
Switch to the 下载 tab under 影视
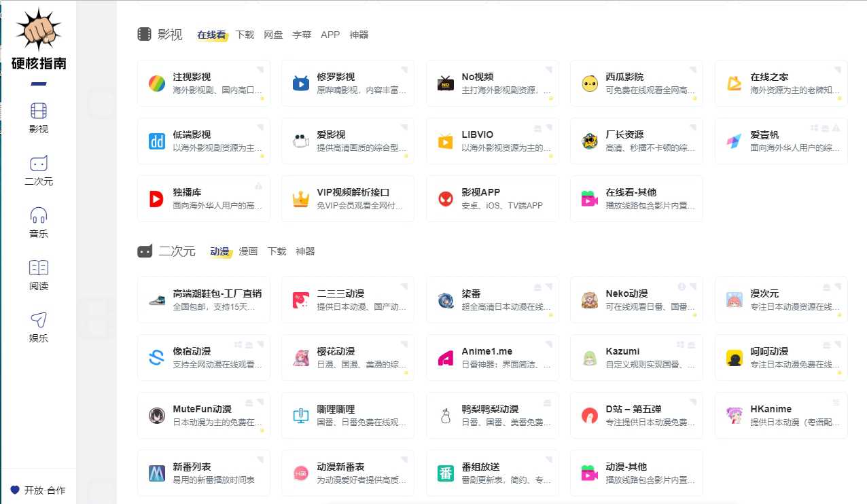coord(245,35)
